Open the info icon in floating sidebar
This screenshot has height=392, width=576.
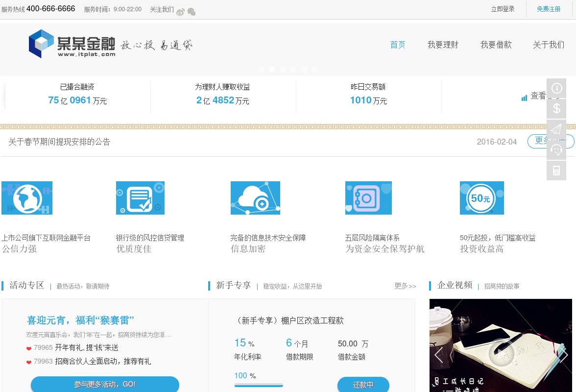[556, 88]
